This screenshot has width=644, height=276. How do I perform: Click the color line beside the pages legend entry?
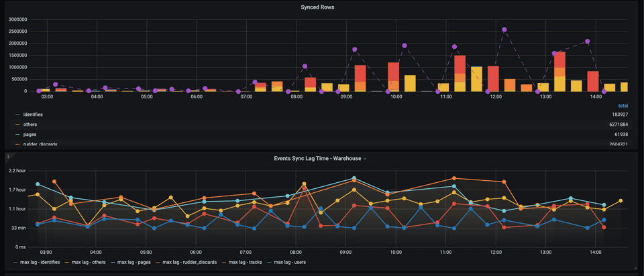[x=17, y=135]
